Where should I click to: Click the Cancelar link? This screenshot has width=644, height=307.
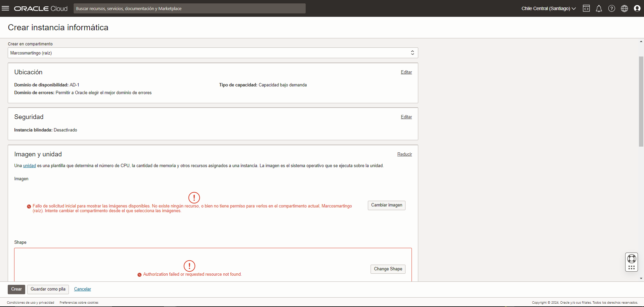(82, 289)
